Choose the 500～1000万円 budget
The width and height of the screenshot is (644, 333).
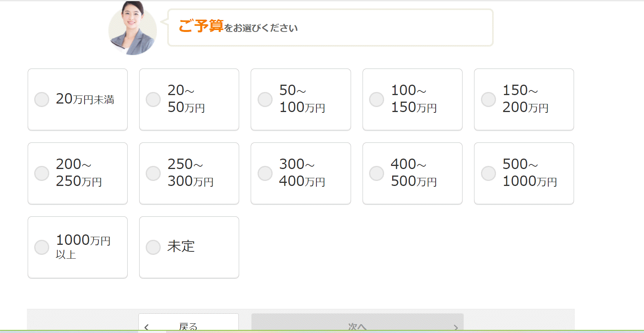(524, 174)
